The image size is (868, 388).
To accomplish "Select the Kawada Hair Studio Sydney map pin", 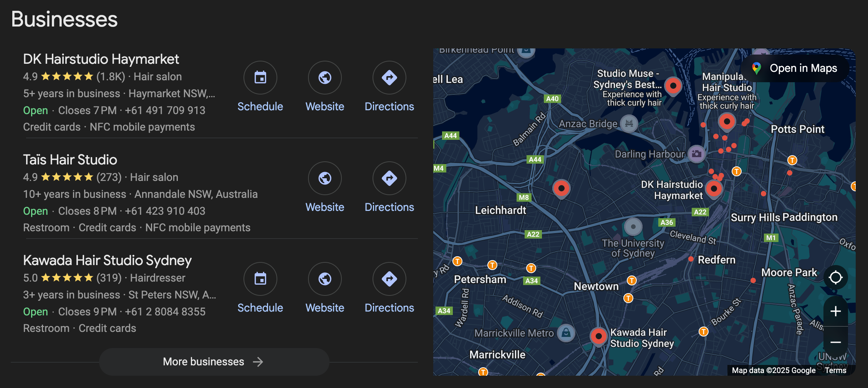I will 598,337.
